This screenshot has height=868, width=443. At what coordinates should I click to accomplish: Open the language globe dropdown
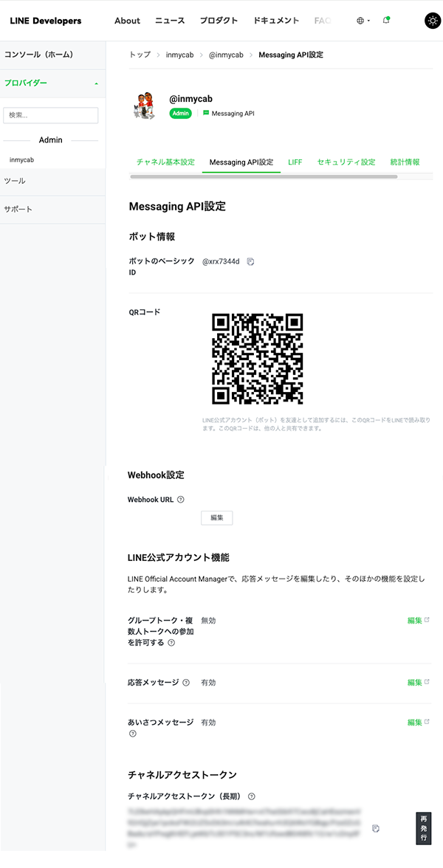point(363,21)
